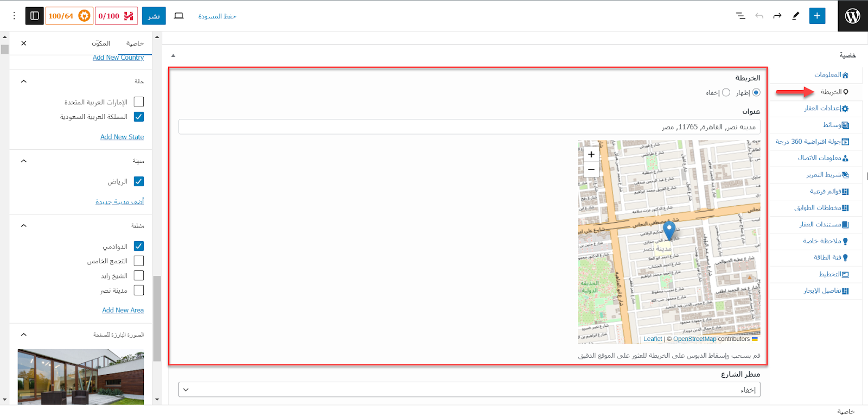Click the خاصية breadcrumb at the bottom
Image resolution: width=868 pixels, height=417 pixels.
846,411
